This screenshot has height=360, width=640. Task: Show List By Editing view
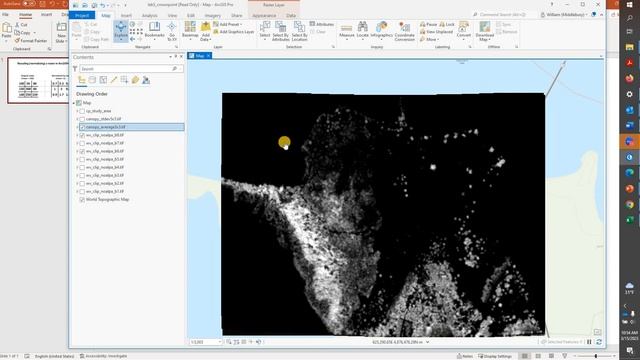point(113,80)
